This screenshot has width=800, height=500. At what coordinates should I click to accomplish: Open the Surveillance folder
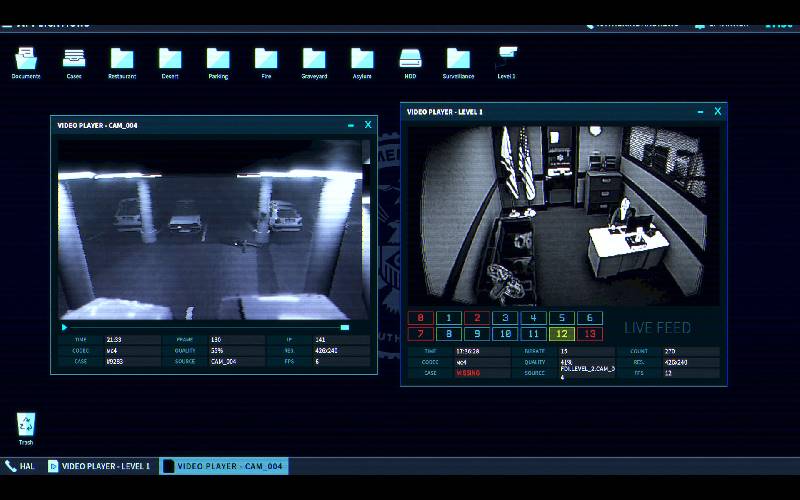click(x=458, y=59)
